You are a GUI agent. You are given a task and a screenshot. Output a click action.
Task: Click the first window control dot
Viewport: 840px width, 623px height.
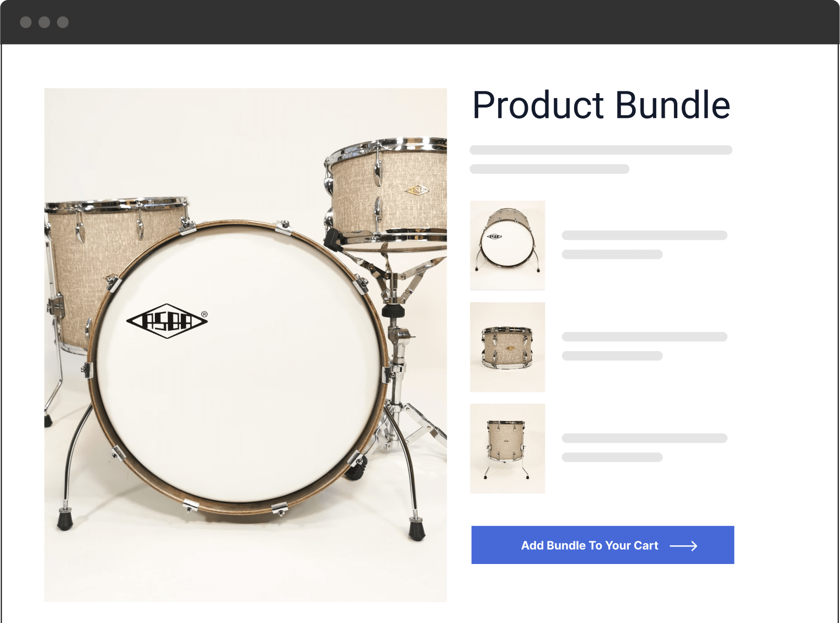point(26,22)
